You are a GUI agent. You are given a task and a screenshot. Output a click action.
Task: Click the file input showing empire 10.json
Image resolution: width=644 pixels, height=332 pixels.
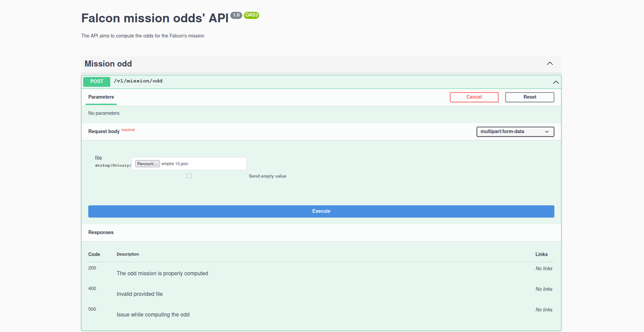pyautogui.click(x=189, y=163)
